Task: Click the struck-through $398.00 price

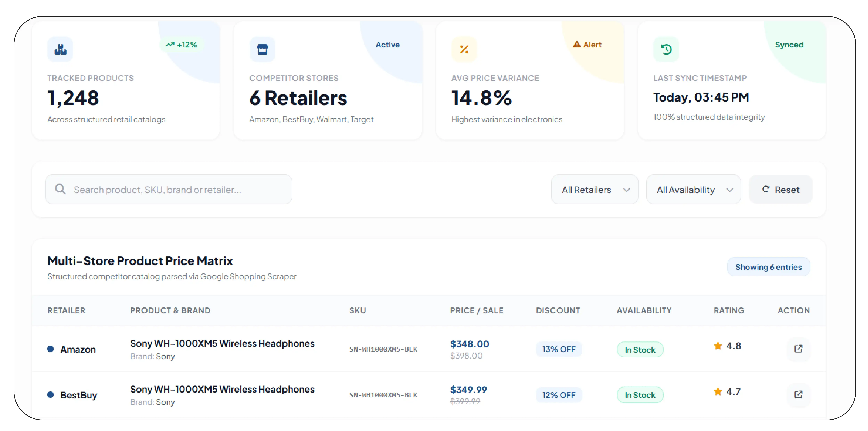Action: [466, 356]
